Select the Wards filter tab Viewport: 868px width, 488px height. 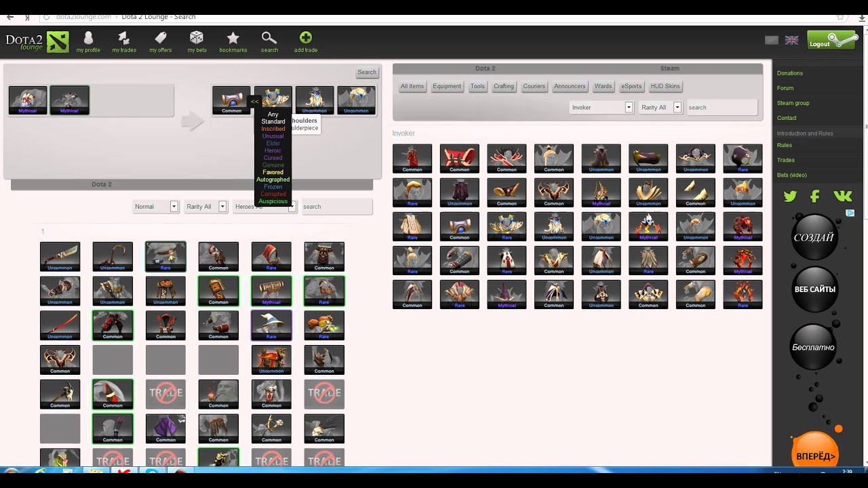tap(604, 86)
